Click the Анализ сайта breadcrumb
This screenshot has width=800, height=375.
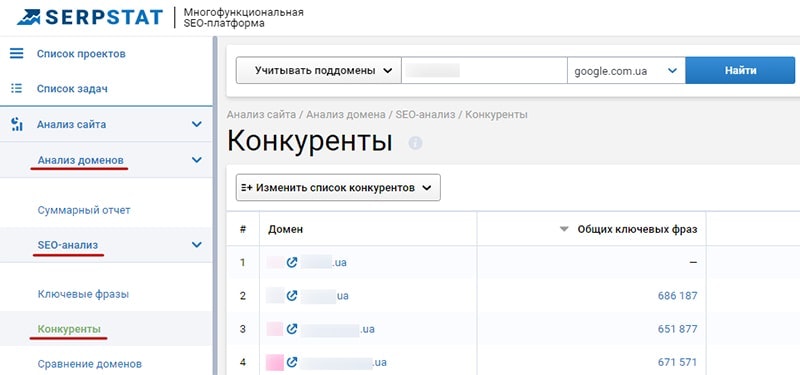point(261,115)
